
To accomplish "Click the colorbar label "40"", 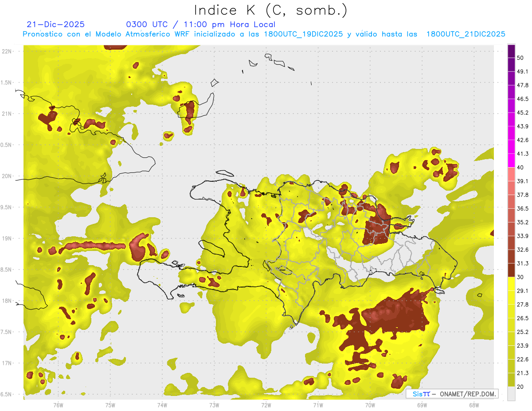I will [x=520, y=167].
